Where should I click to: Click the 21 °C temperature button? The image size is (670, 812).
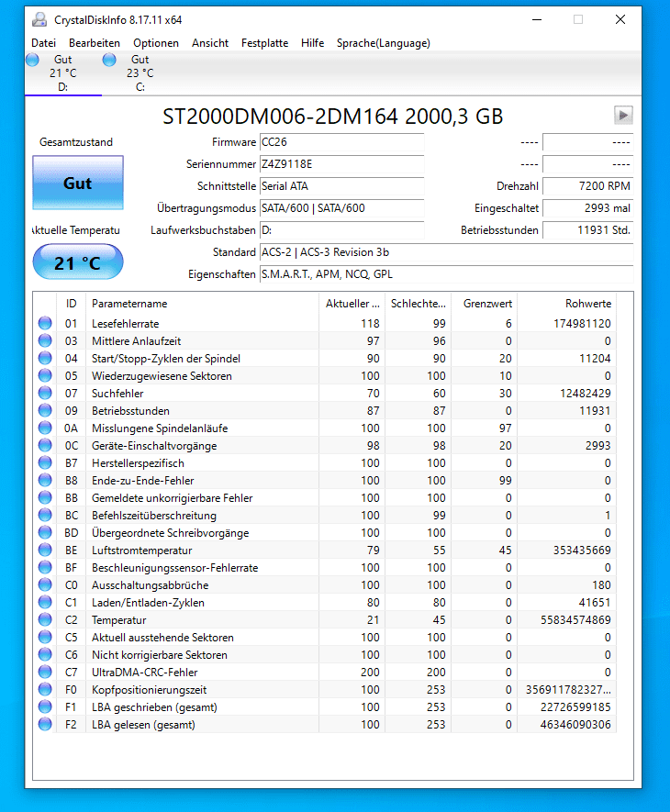(78, 262)
